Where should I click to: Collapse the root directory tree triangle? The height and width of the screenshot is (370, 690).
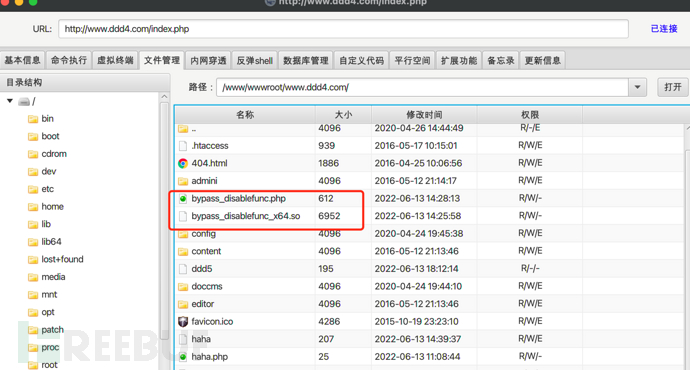point(10,101)
